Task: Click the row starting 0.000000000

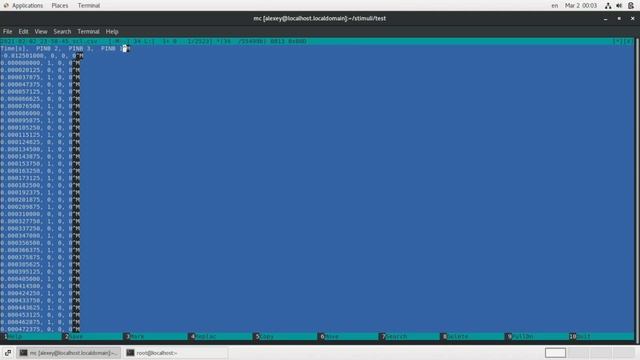Action: [40, 63]
